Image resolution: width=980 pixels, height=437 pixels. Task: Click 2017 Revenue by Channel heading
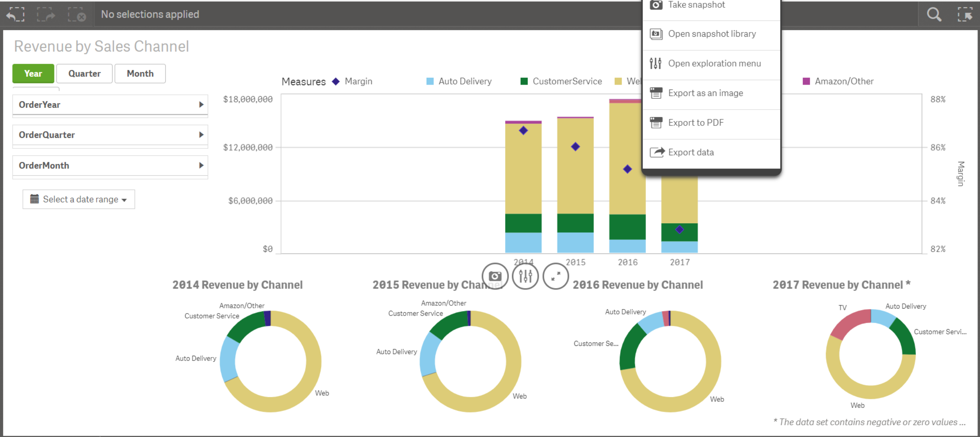841,285
